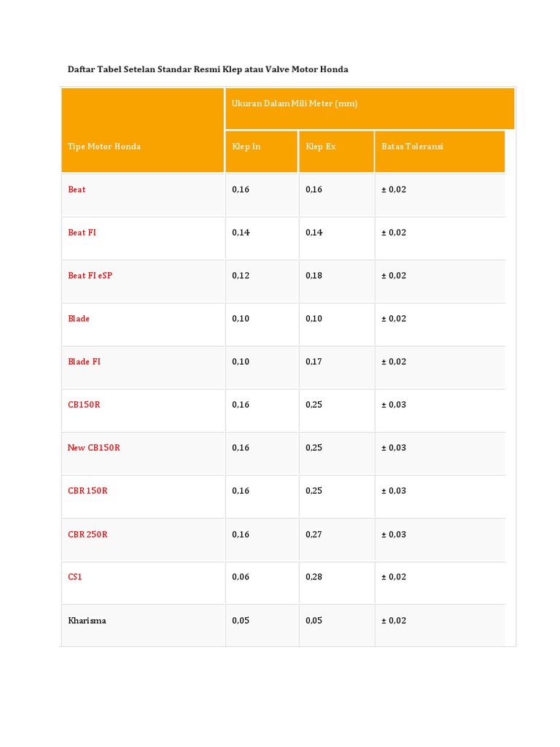The image size is (560, 747).
Task: Click the CS1 link
Action: tap(75, 577)
